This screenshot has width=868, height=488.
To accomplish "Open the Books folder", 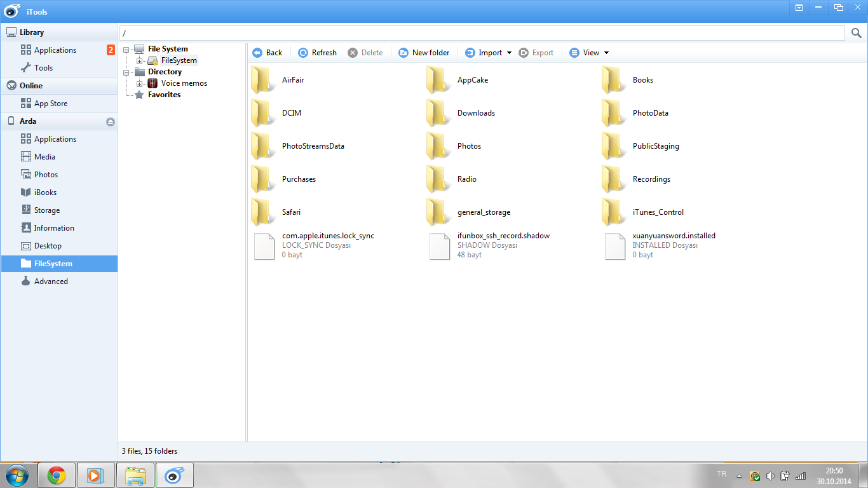I will (x=628, y=80).
